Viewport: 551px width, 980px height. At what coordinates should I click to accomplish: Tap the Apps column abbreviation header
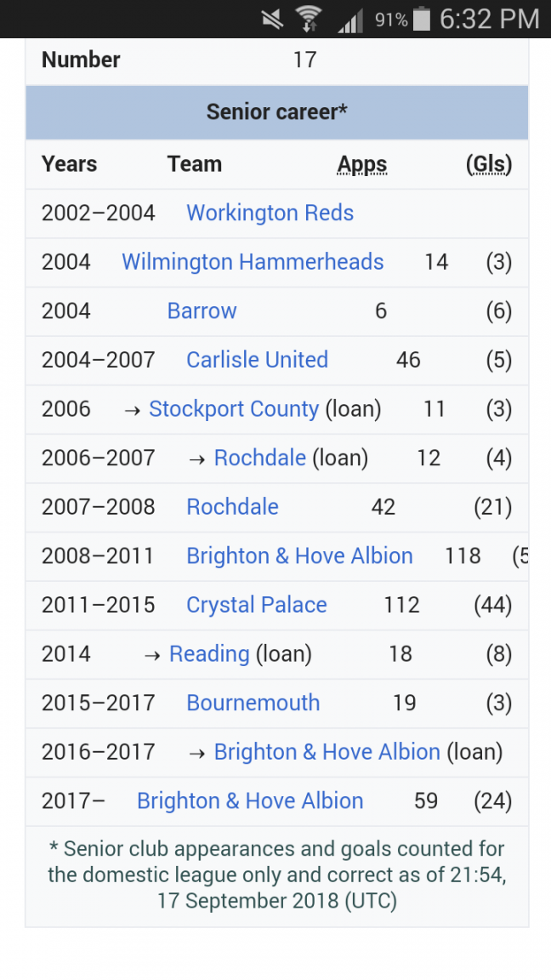[362, 164]
